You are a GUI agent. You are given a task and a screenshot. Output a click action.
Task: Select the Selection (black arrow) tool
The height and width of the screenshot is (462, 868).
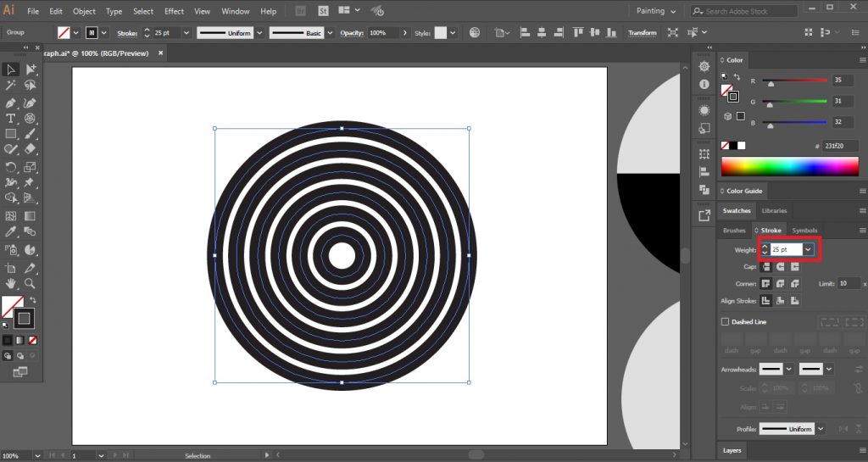pos(10,70)
